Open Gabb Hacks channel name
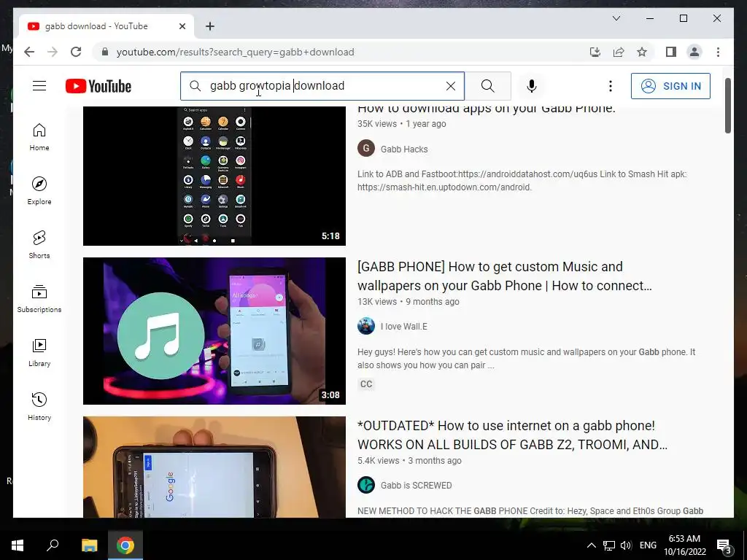The height and width of the screenshot is (560, 747). pos(404,149)
